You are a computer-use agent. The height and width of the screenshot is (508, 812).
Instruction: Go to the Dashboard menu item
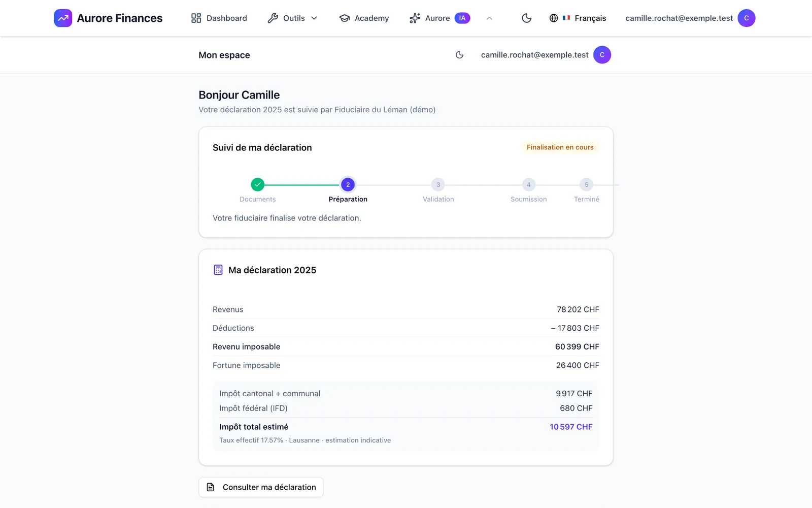tap(219, 18)
